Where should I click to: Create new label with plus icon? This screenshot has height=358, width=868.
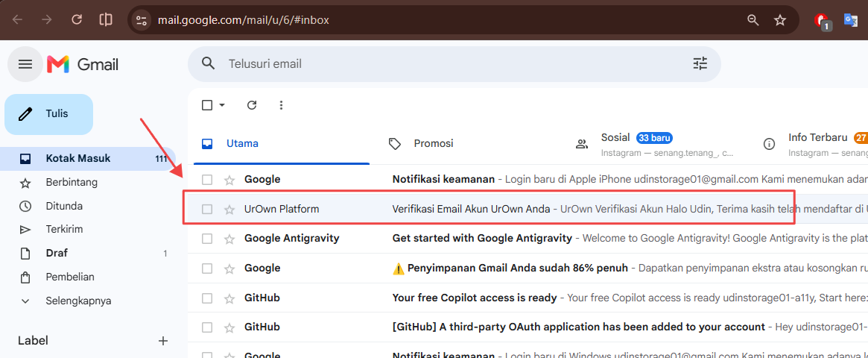click(162, 341)
